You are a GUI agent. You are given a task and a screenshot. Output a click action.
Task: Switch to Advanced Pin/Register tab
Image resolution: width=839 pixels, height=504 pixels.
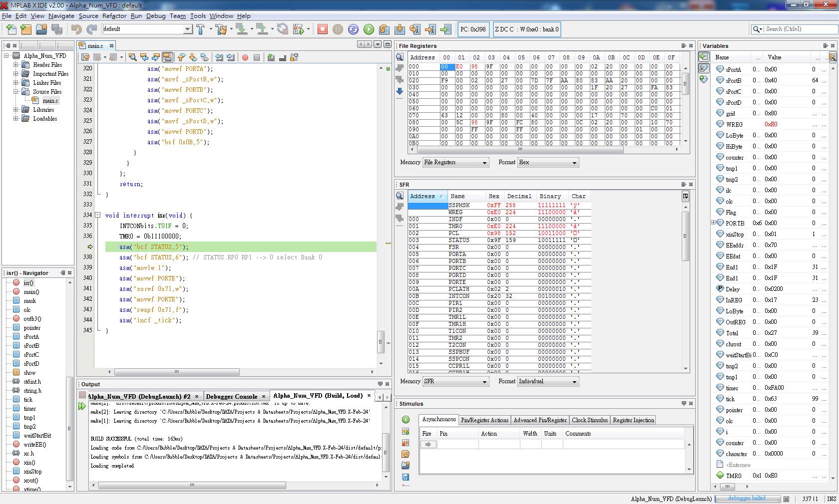[x=540, y=420]
